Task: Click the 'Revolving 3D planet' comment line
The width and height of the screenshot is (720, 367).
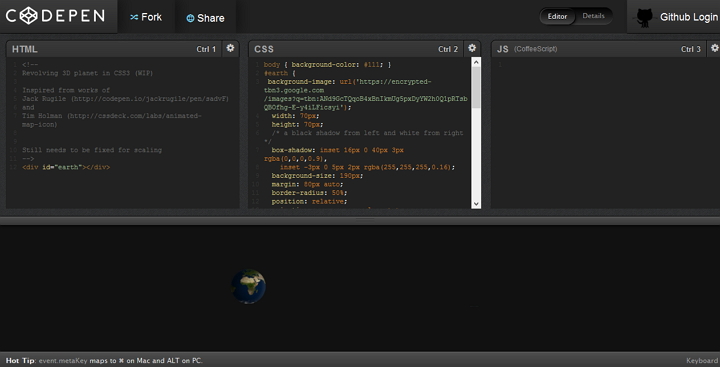Action: [88, 73]
